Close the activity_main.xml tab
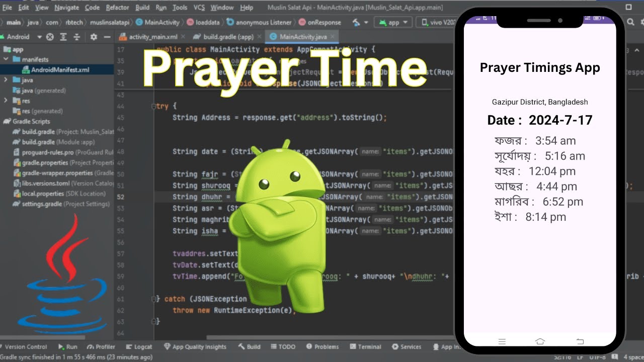This screenshot has width=644, height=362. [x=184, y=37]
